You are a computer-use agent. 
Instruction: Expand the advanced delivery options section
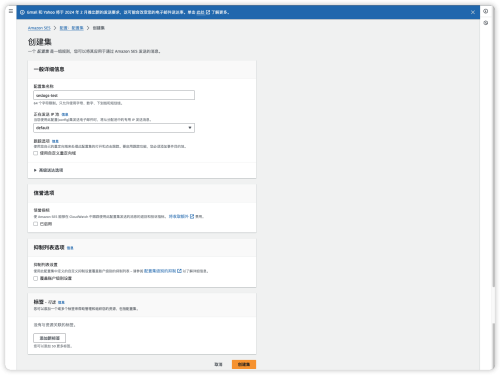point(49,170)
